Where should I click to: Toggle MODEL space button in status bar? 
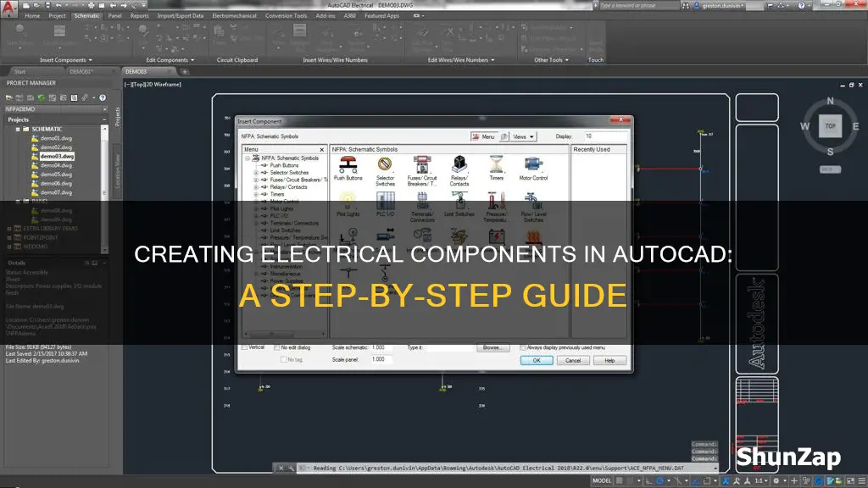(x=602, y=481)
